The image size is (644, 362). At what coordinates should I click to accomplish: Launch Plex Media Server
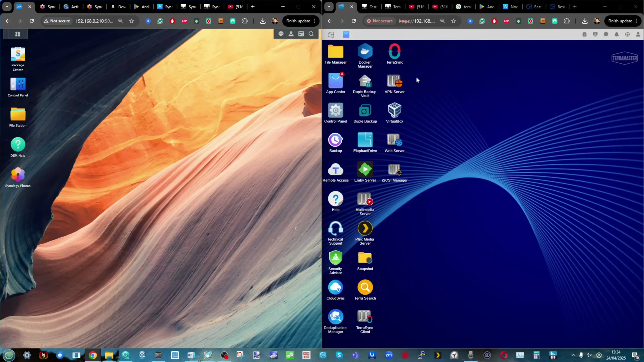tap(365, 233)
